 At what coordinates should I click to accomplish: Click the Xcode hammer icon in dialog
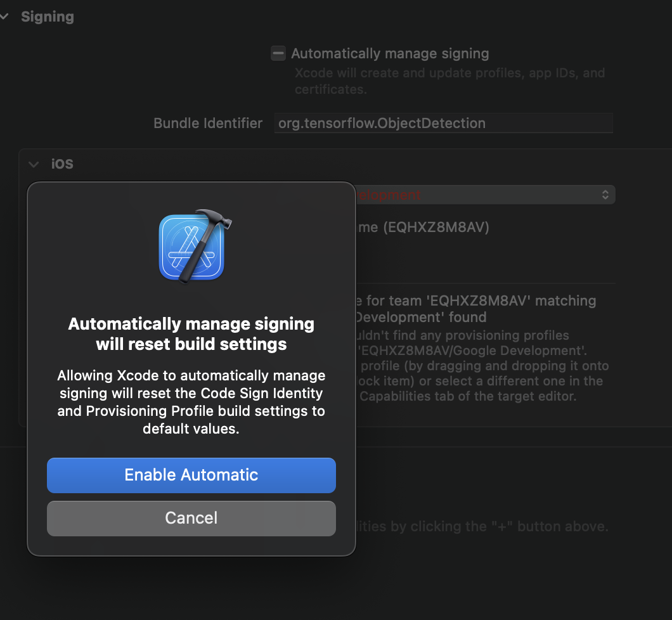point(195,247)
